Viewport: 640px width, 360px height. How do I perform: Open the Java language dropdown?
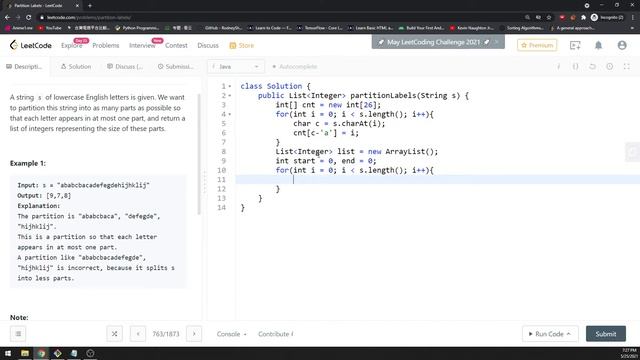click(236, 67)
